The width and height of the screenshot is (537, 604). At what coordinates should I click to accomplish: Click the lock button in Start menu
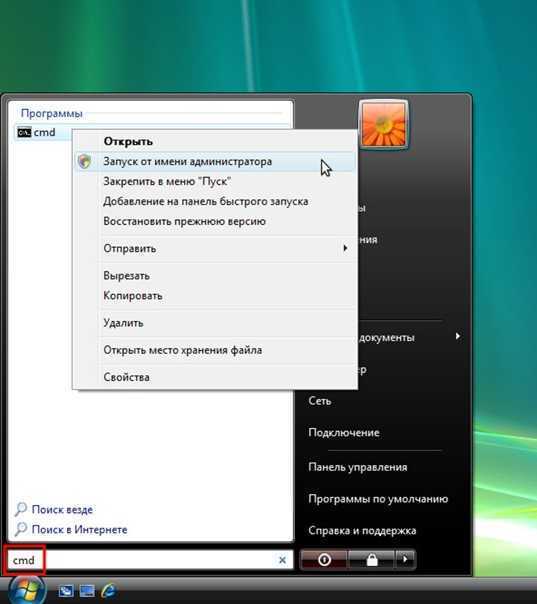coord(372,559)
